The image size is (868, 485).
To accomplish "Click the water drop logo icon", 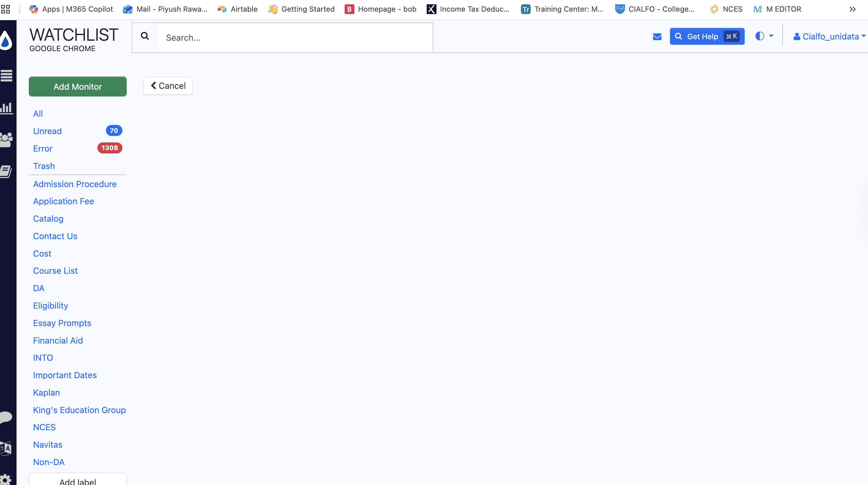I will tap(6, 40).
